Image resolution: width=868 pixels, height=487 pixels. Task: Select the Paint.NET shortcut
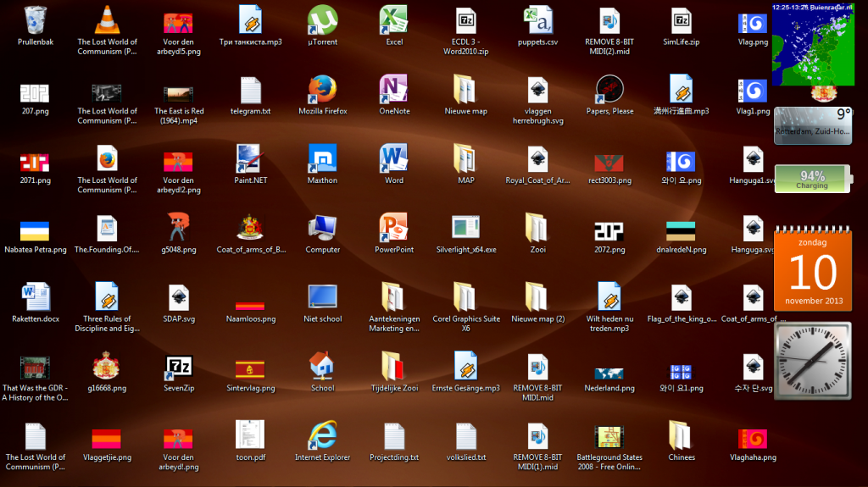250,158
